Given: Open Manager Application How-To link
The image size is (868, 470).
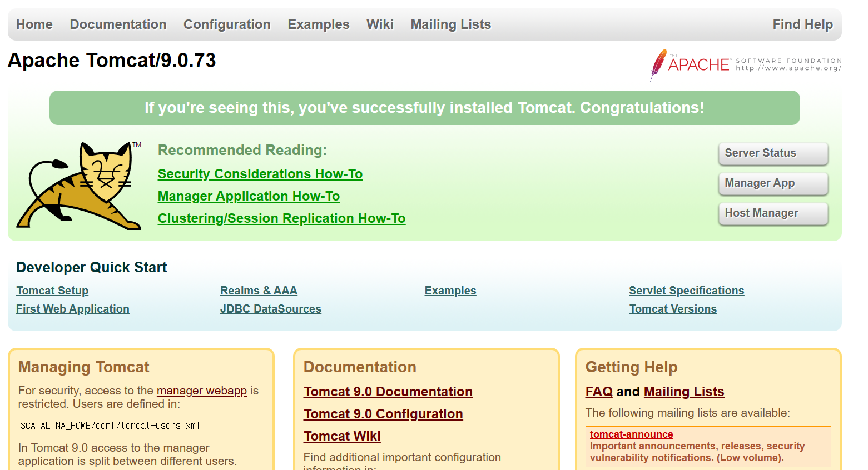Looking at the screenshot, I should (249, 196).
